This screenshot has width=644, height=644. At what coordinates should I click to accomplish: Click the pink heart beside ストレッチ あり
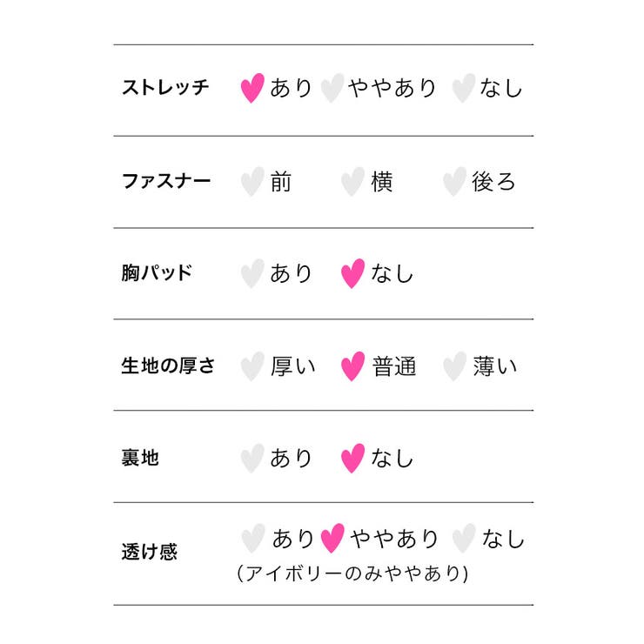point(252,89)
